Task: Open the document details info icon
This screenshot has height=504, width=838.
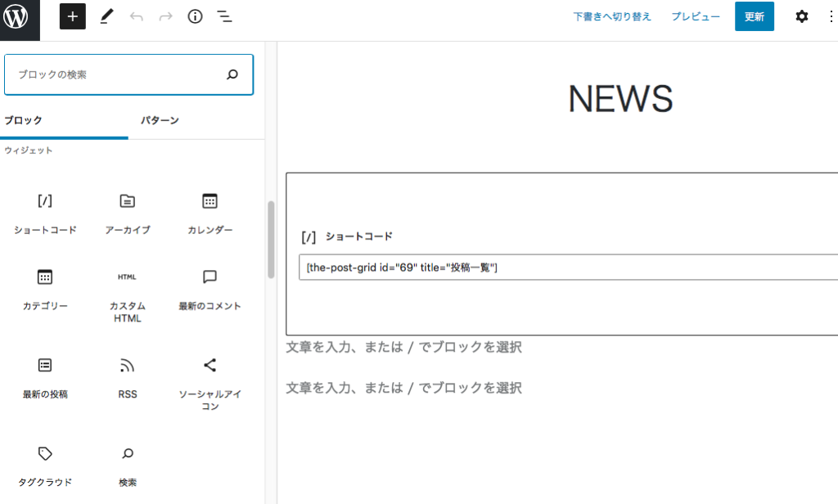Action: [195, 16]
